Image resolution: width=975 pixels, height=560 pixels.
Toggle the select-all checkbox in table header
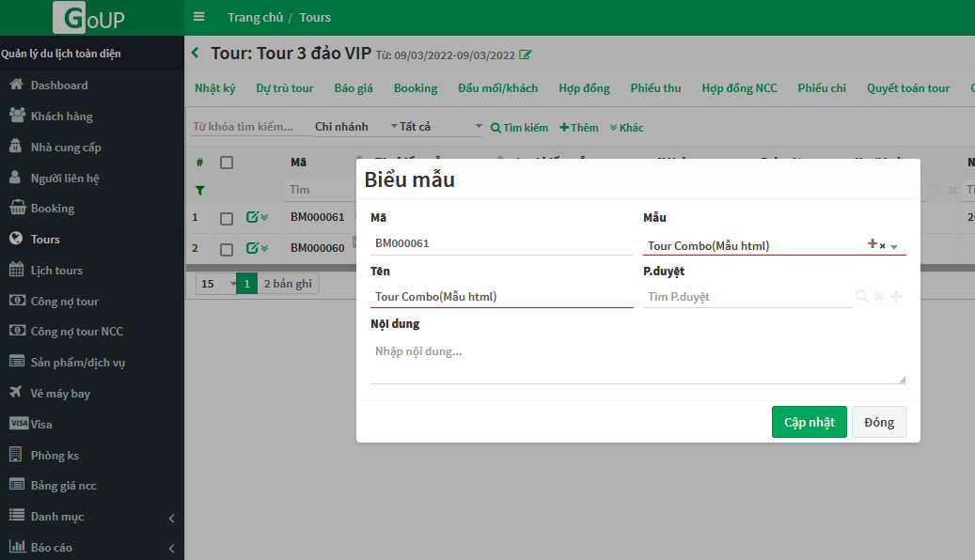[227, 163]
